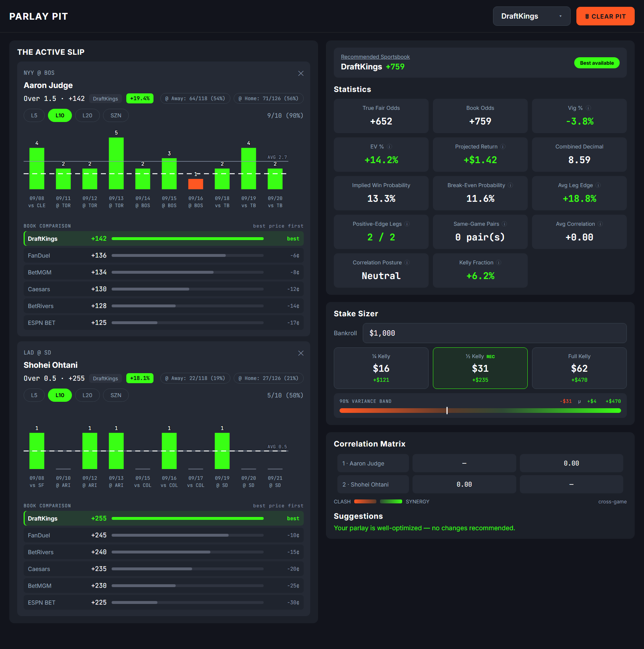Click the Implied Win Probability 13.3% card
Viewport: 644px width, 649px height.
pos(381,193)
